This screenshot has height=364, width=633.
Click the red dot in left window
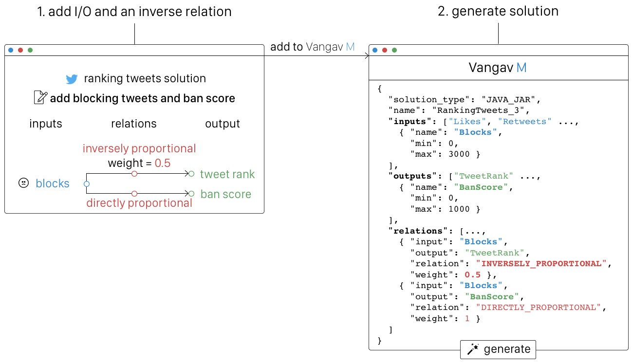pos(20,50)
